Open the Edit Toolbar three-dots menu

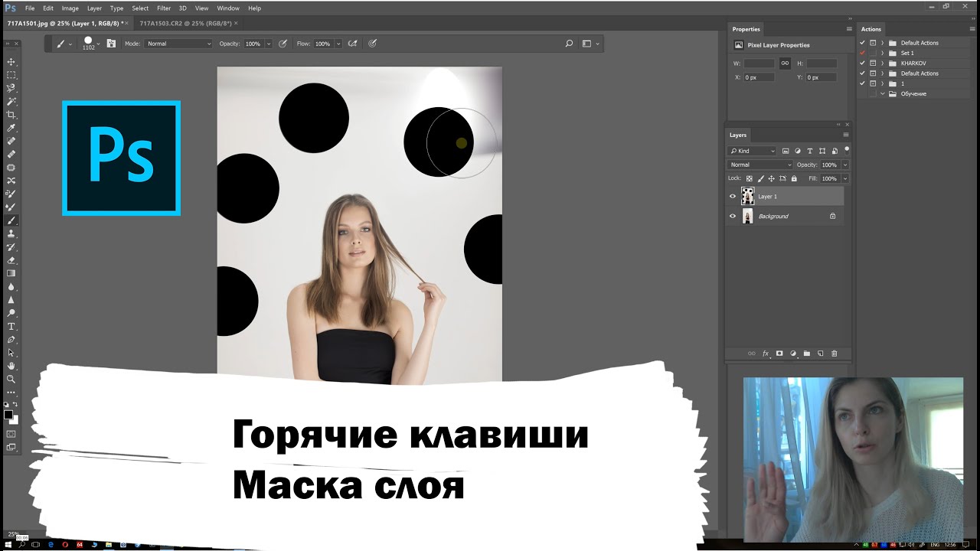click(11, 392)
